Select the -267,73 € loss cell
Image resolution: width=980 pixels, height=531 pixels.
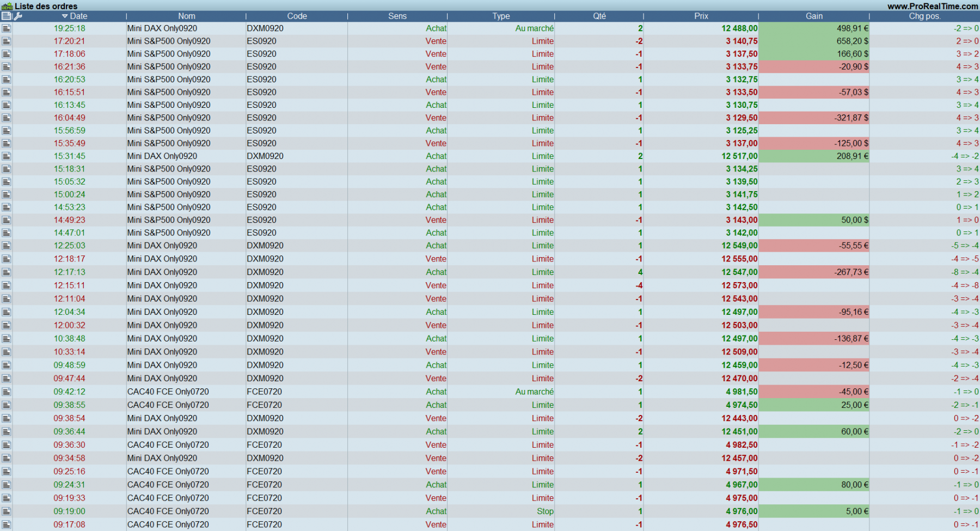point(814,272)
